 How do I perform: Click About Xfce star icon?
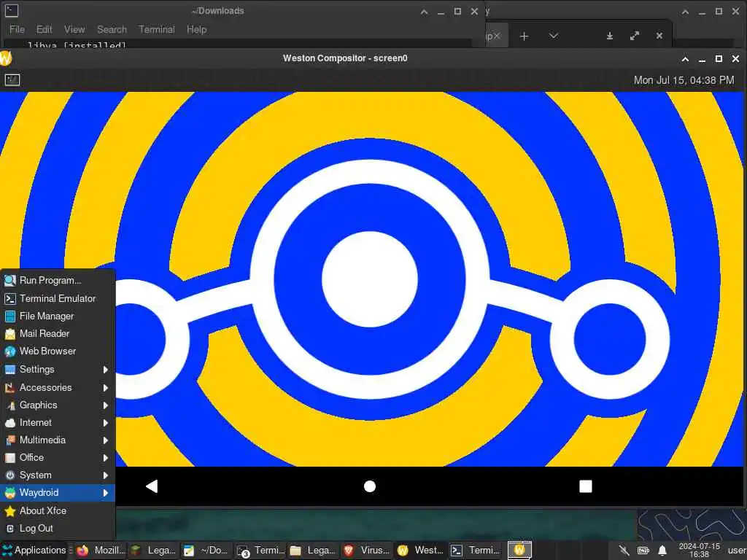click(10, 511)
